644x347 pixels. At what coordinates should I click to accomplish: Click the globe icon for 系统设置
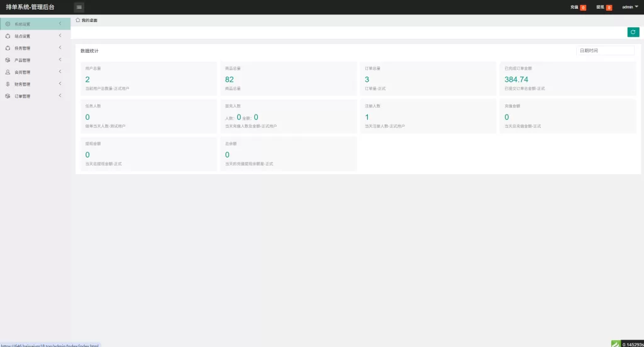pos(8,24)
